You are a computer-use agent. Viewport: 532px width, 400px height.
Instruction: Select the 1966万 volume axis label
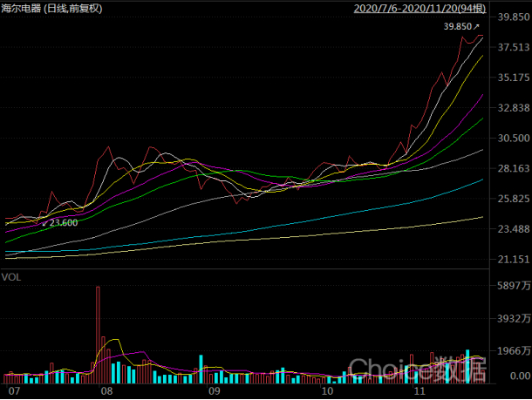point(514,351)
